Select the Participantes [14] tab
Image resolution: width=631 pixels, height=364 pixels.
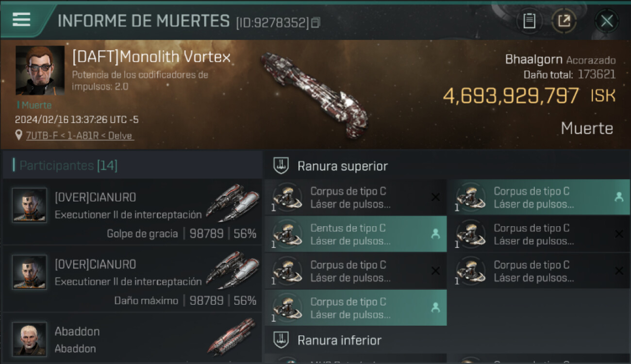(x=68, y=165)
